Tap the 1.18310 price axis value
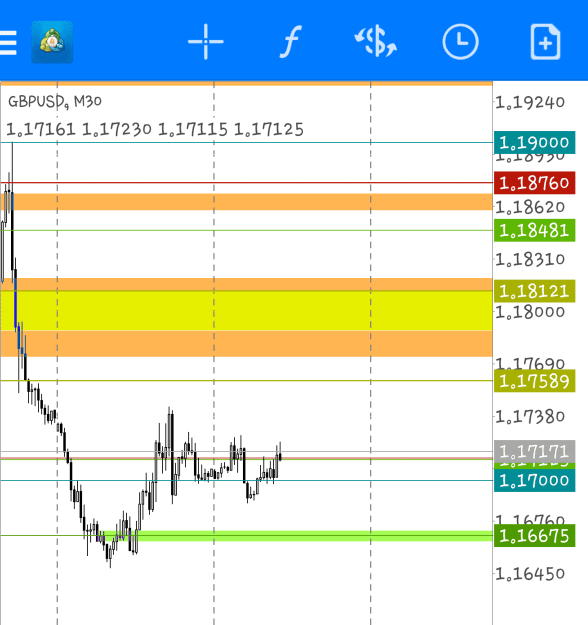 (530, 259)
